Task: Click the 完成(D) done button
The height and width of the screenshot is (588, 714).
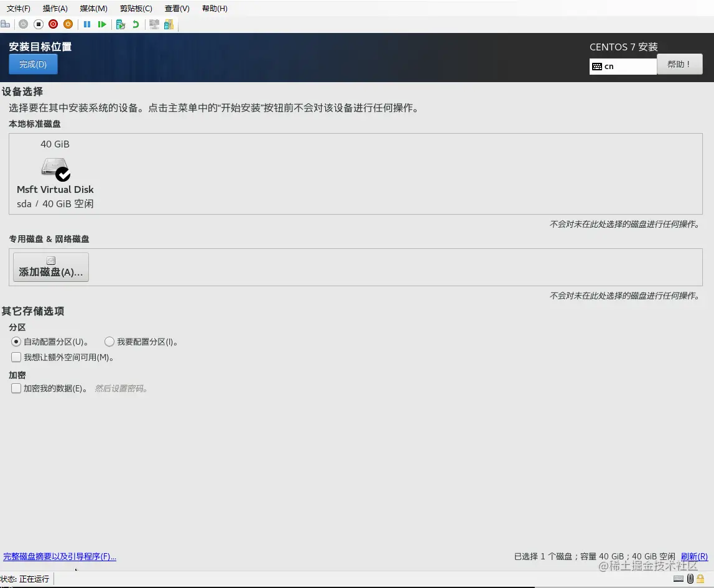Action: 33,64
